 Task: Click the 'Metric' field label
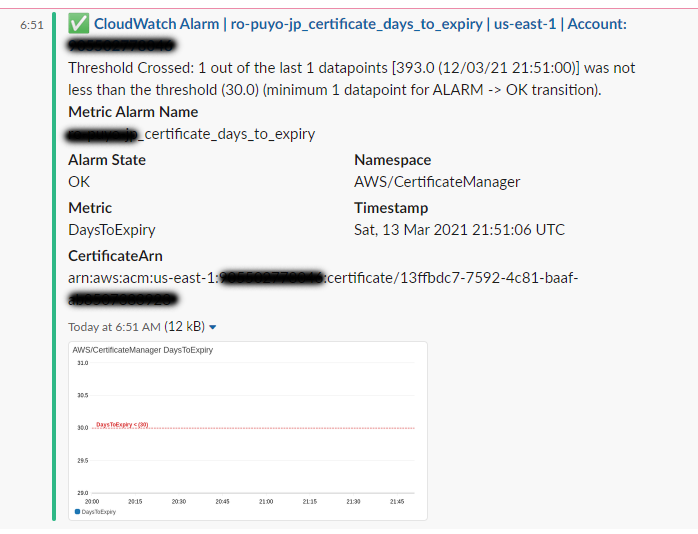[x=90, y=208]
